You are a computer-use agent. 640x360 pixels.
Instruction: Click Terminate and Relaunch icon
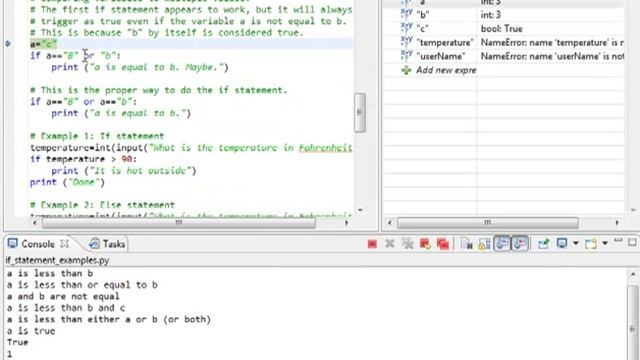click(x=425, y=244)
